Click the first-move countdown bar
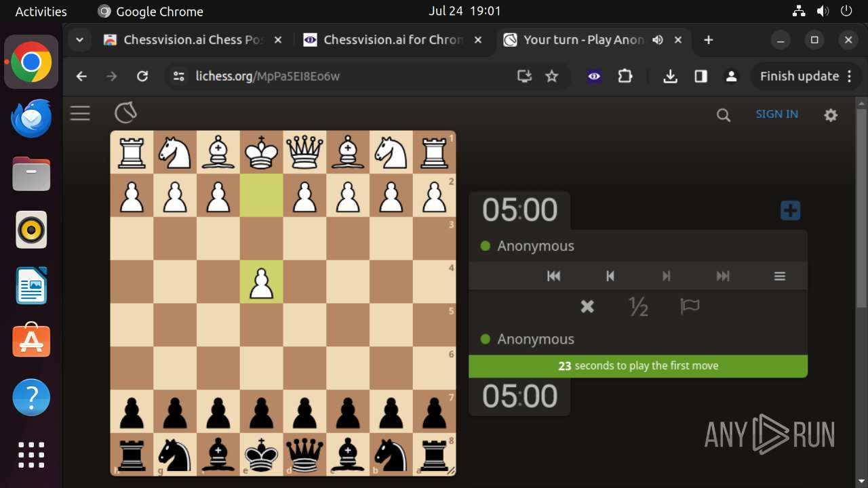The width and height of the screenshot is (868, 488). click(638, 366)
